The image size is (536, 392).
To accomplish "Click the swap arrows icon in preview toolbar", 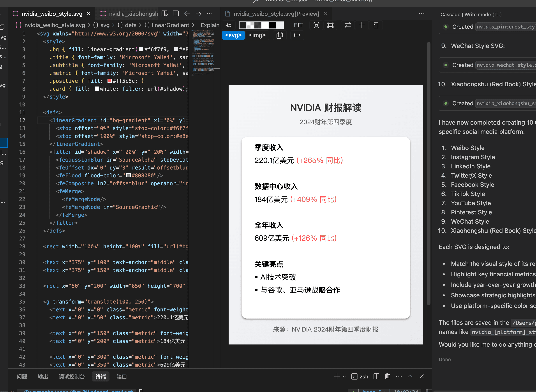I will tap(348, 25).
